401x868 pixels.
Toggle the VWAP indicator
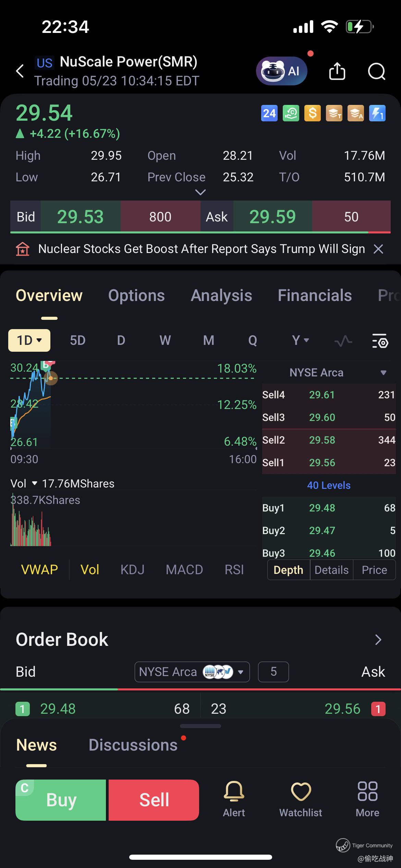[x=39, y=570]
